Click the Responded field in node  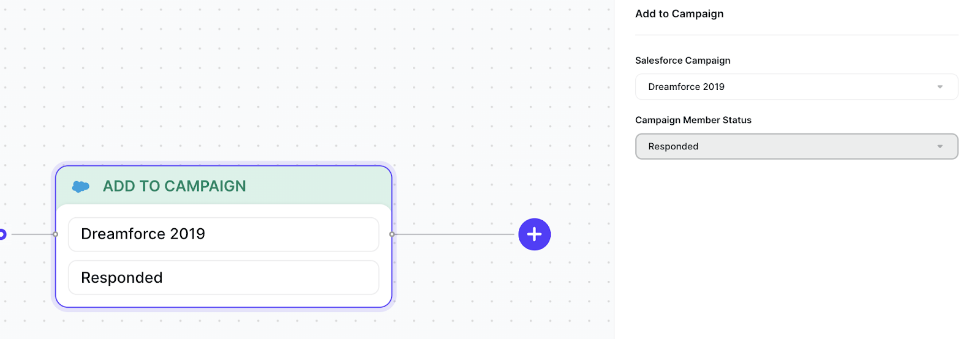(224, 278)
